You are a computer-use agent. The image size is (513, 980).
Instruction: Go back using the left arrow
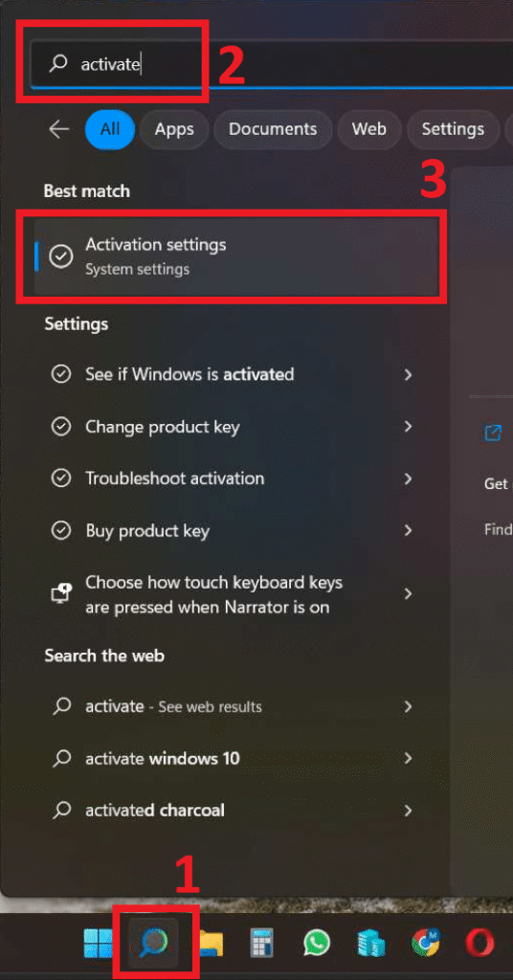click(59, 129)
